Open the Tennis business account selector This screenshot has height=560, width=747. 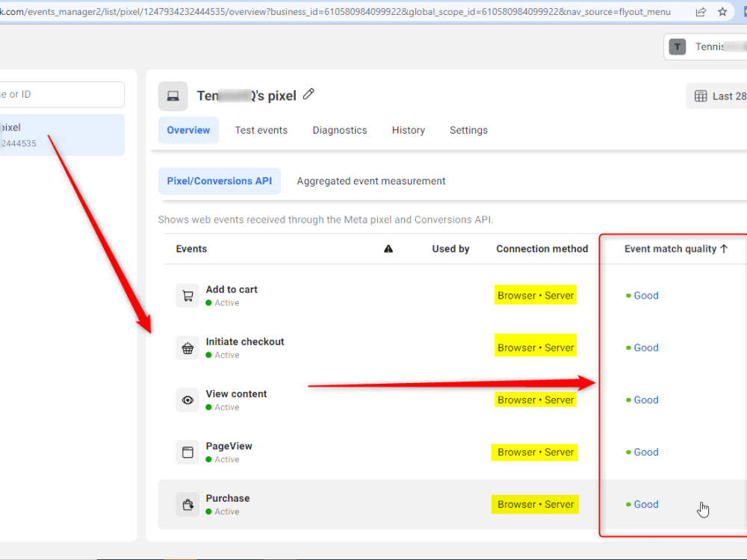click(706, 46)
